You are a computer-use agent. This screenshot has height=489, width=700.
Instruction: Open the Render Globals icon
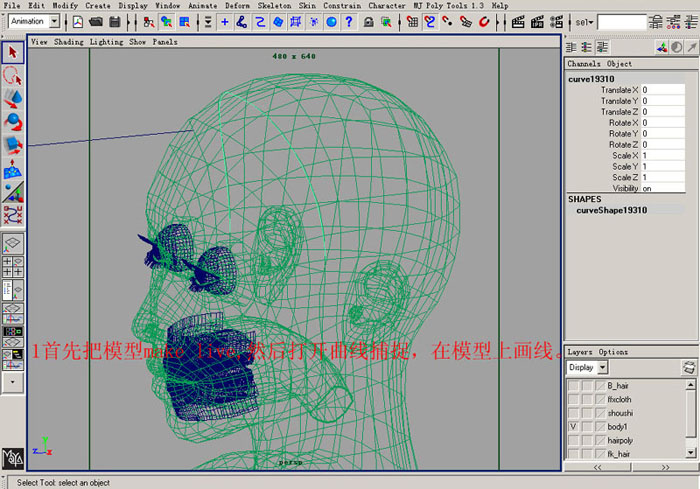[x=556, y=22]
